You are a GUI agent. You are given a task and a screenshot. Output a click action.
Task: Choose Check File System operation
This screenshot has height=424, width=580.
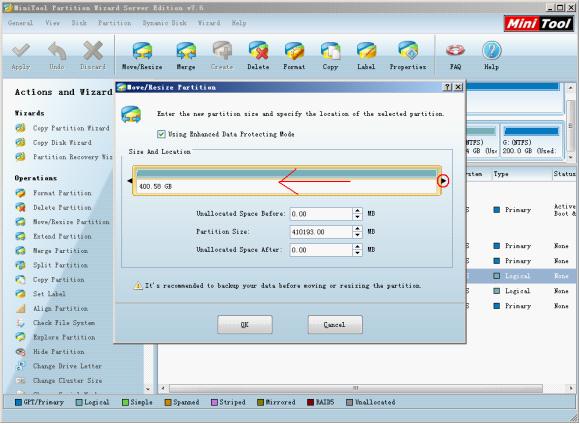pos(55,323)
